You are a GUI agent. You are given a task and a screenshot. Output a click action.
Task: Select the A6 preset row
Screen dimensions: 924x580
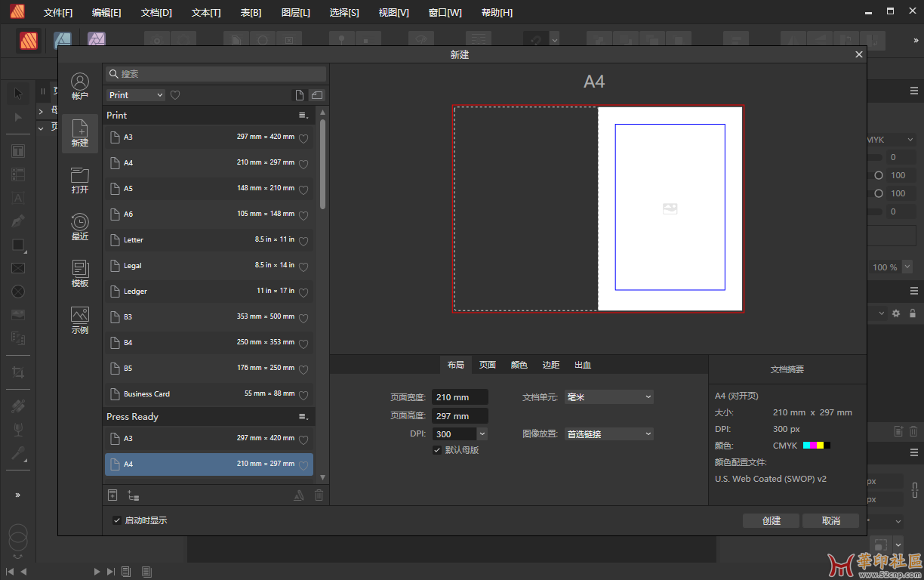pyautogui.click(x=209, y=214)
